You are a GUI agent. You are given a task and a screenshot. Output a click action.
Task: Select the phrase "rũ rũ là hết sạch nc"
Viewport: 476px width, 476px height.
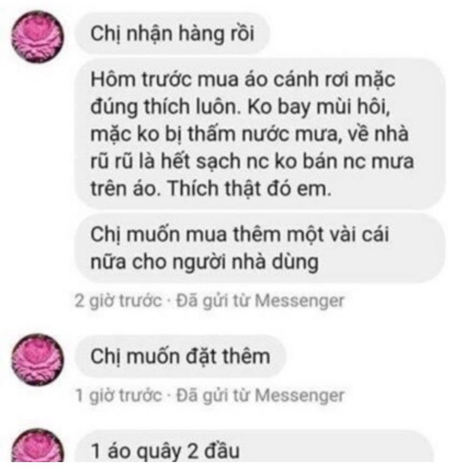180,161
